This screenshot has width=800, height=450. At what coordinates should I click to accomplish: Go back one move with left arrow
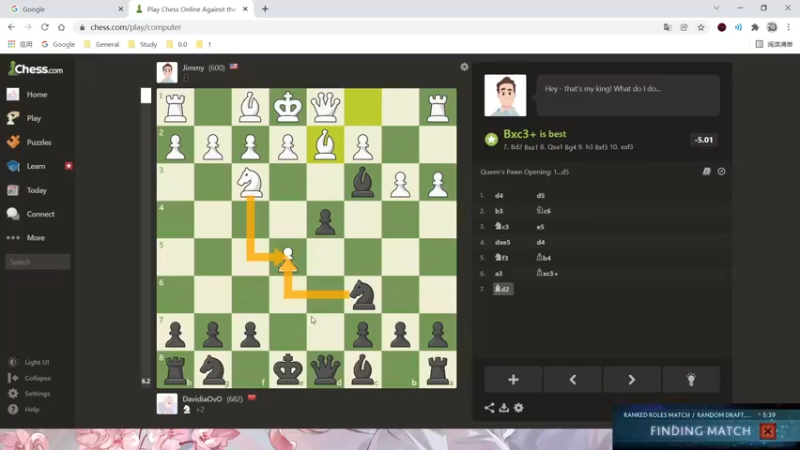(x=572, y=380)
